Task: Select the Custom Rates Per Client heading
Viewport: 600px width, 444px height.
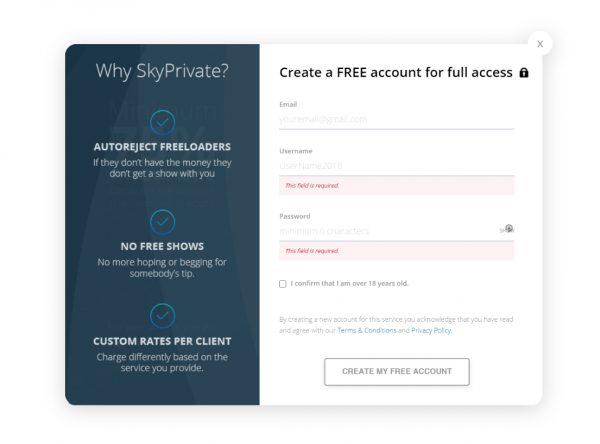Action: [162, 341]
